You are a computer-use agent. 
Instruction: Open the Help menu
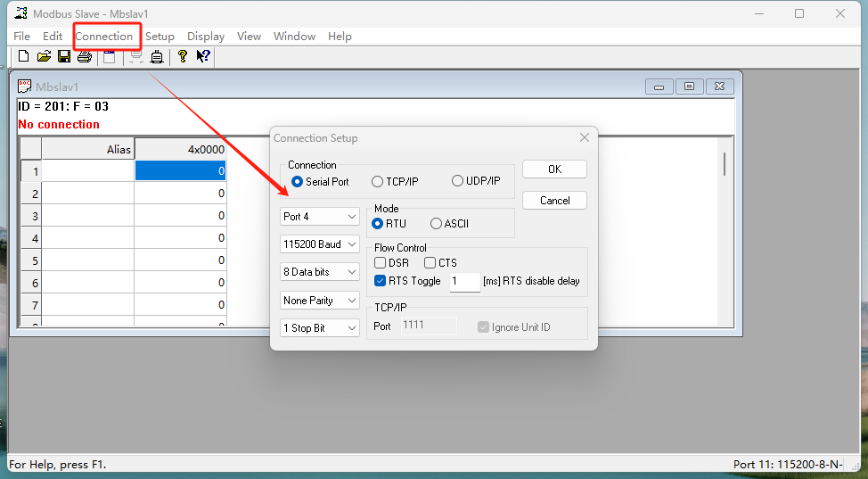pyautogui.click(x=340, y=36)
